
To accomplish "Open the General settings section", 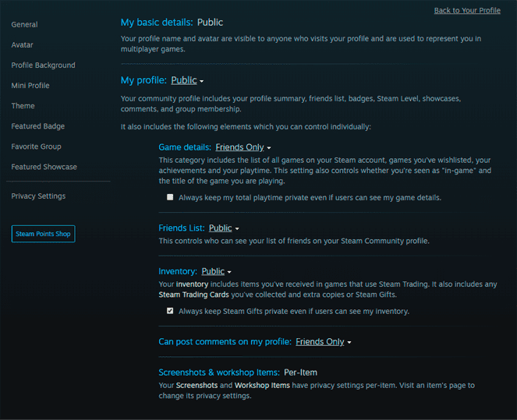I will pyautogui.click(x=24, y=25).
